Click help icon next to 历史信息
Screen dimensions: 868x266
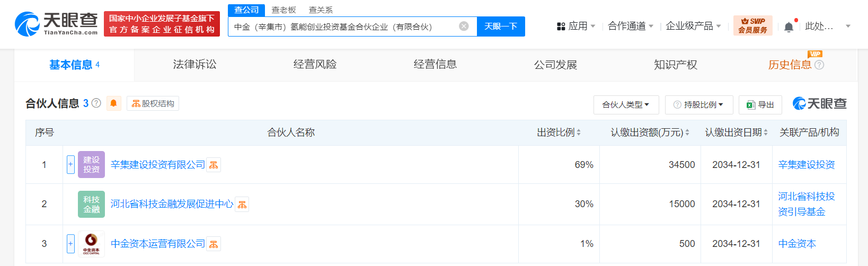coord(819,65)
